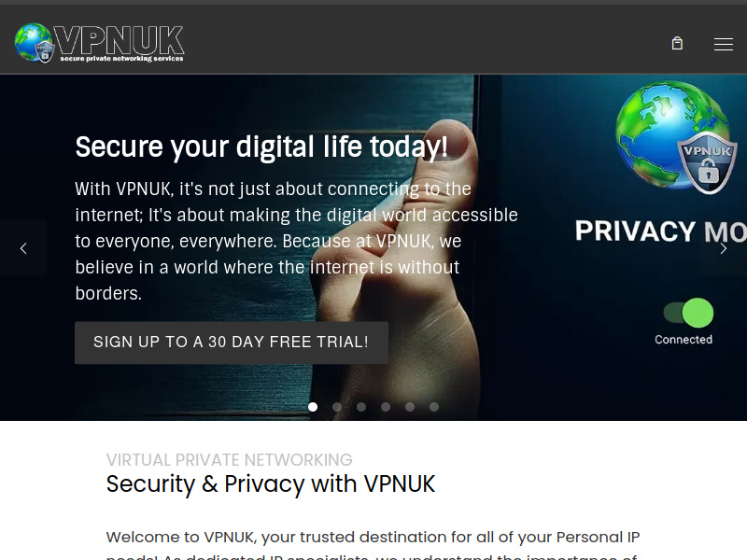Click the "Connected" status label
Viewport: 747px width, 560px height.
(684, 340)
